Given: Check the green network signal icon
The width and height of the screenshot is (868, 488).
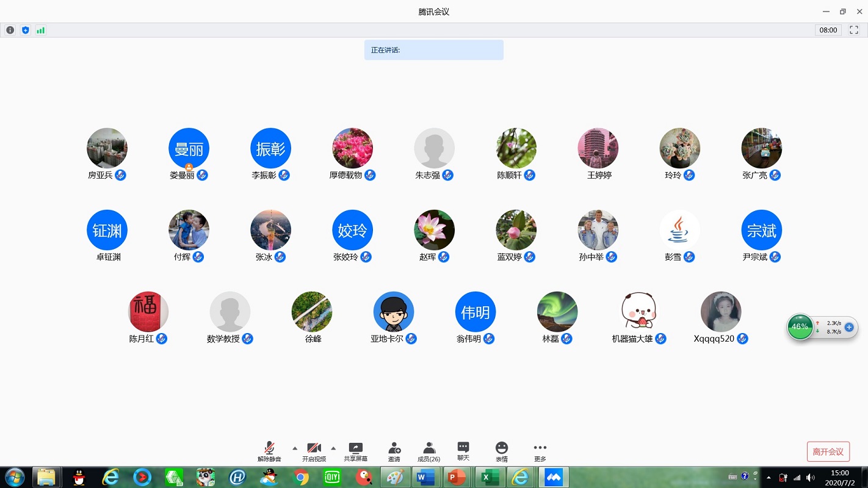Looking at the screenshot, I should (x=40, y=30).
